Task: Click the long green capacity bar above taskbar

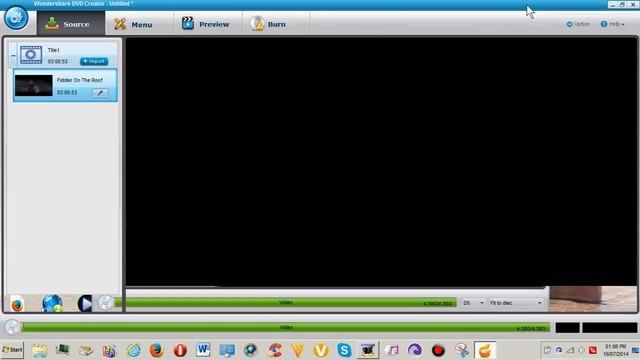Action: click(286, 327)
